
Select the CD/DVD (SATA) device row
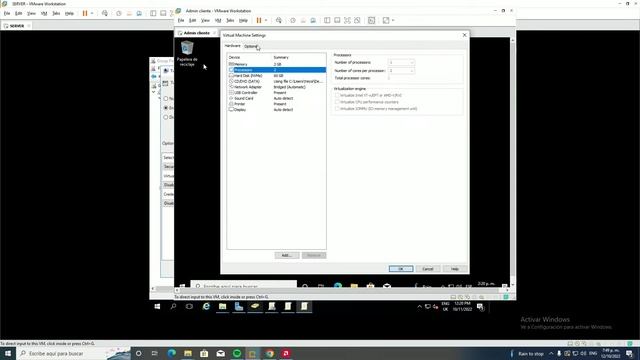277,81
